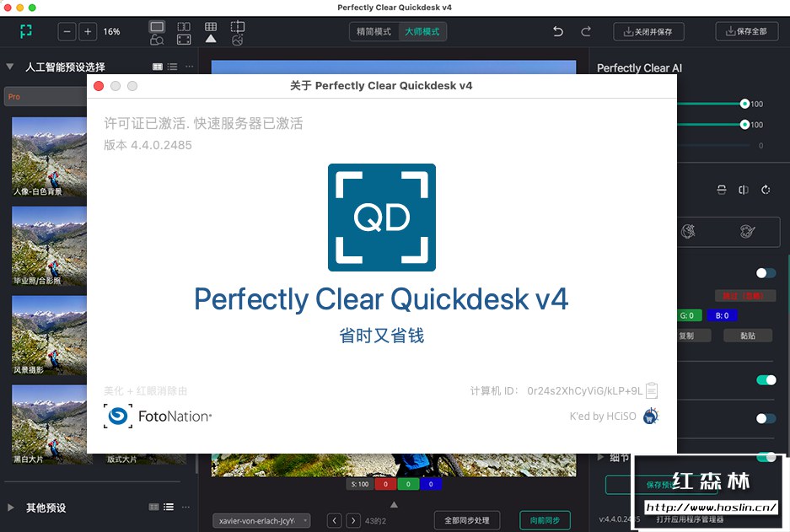
Task: Click the 向前同步 button
Action: tap(545, 520)
